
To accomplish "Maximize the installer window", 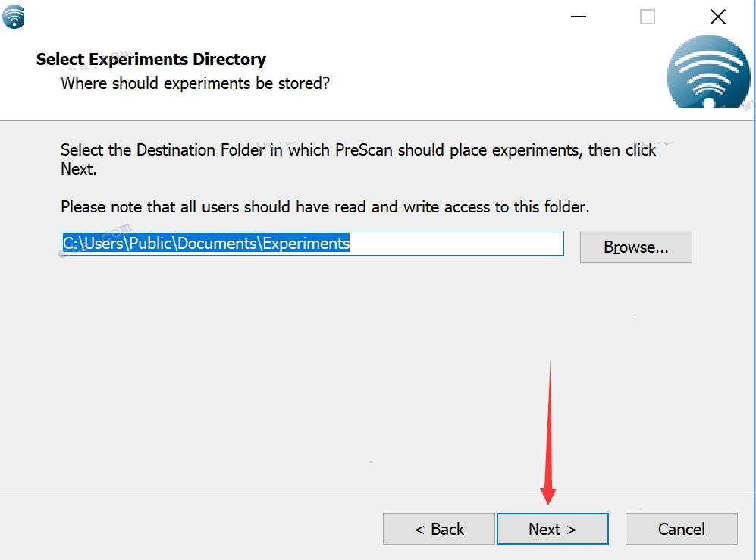I will tap(647, 17).
